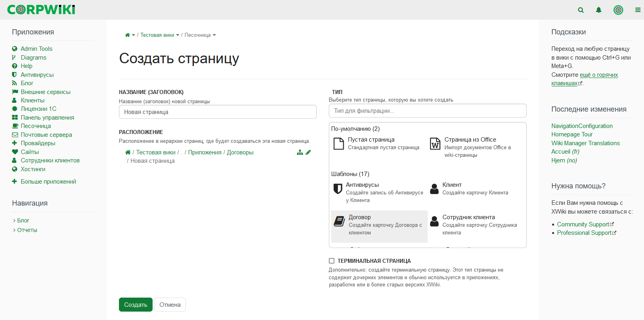Screen dimensions: 644x320
Task: Click the pencil edit location icon
Action: pos(308,152)
